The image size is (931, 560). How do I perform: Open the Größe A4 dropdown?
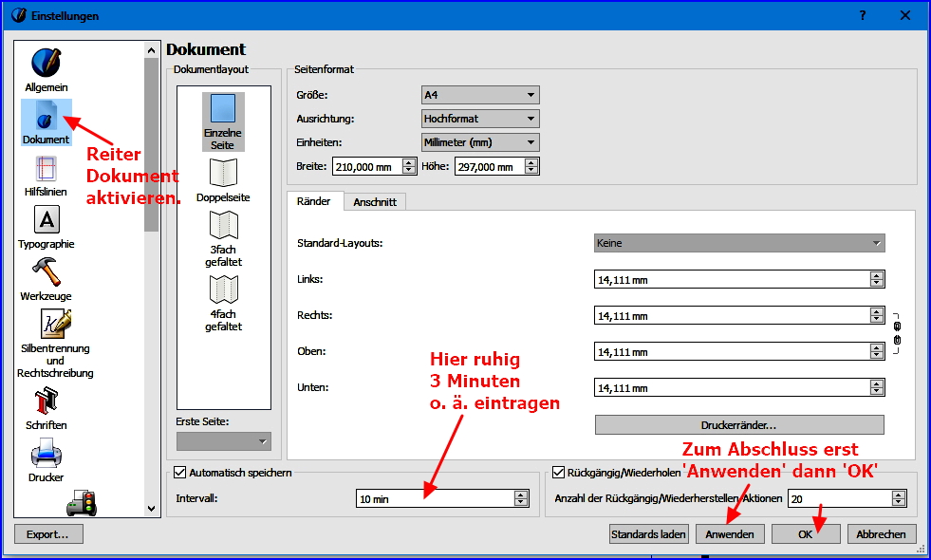coord(480,95)
